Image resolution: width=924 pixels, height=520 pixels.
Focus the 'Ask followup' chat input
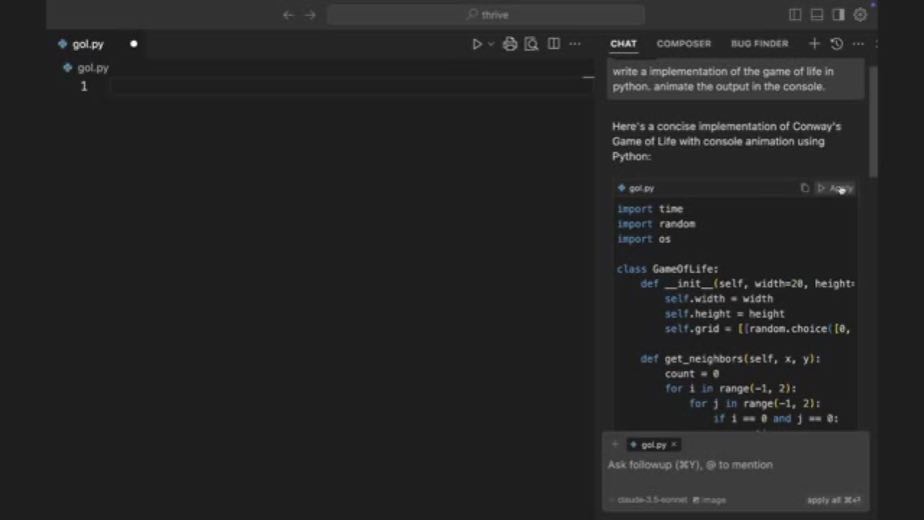pos(735,465)
